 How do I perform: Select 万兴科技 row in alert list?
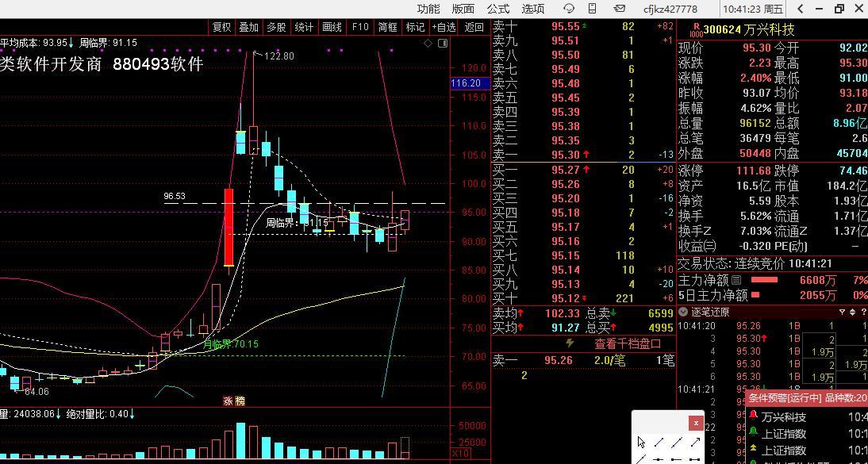tap(808, 416)
